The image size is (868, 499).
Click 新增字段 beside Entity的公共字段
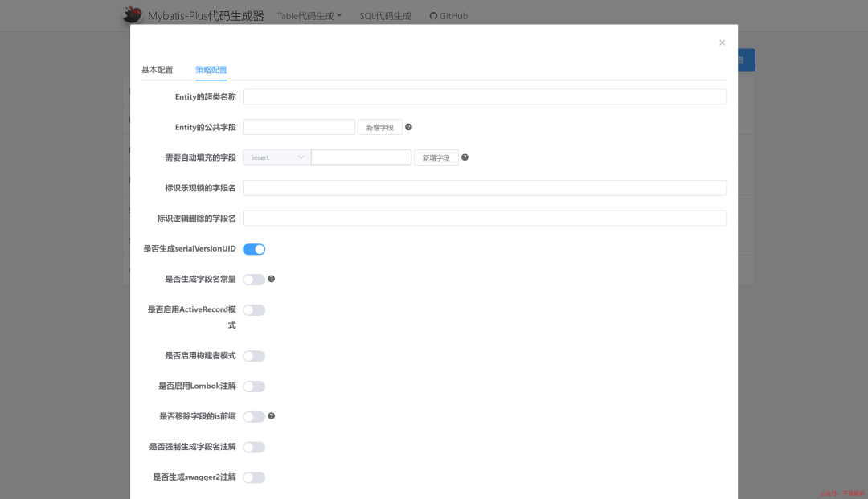pos(379,126)
